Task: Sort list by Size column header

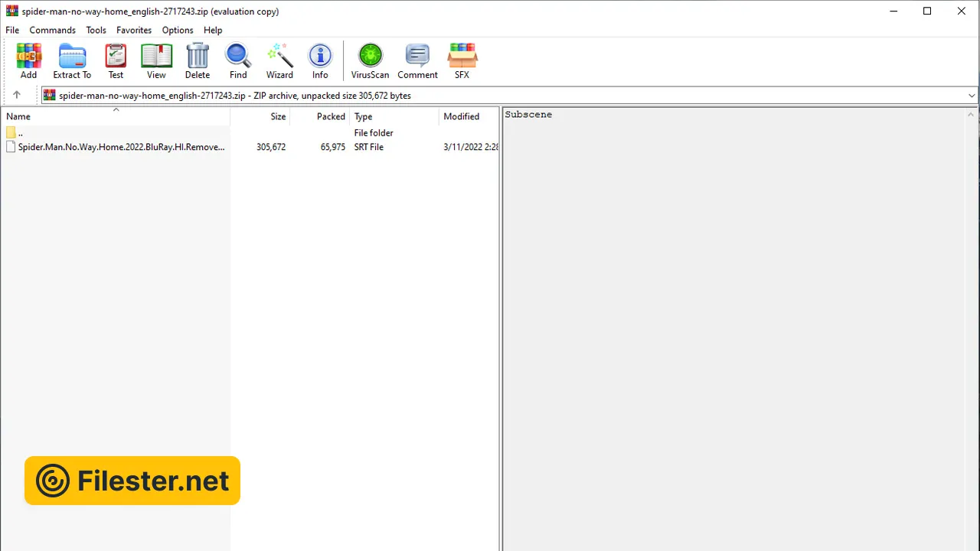Action: pos(278,116)
